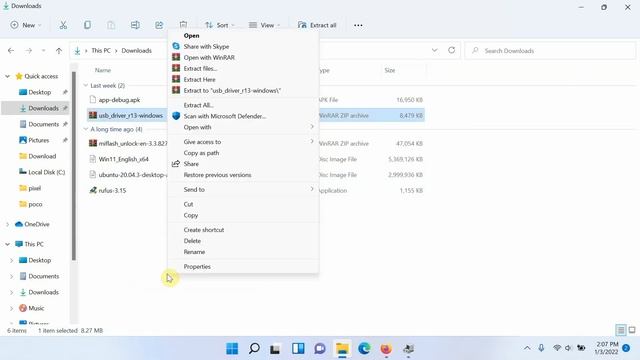The width and height of the screenshot is (640, 360).
Task: Open taskbar Search
Action: tap(254, 349)
